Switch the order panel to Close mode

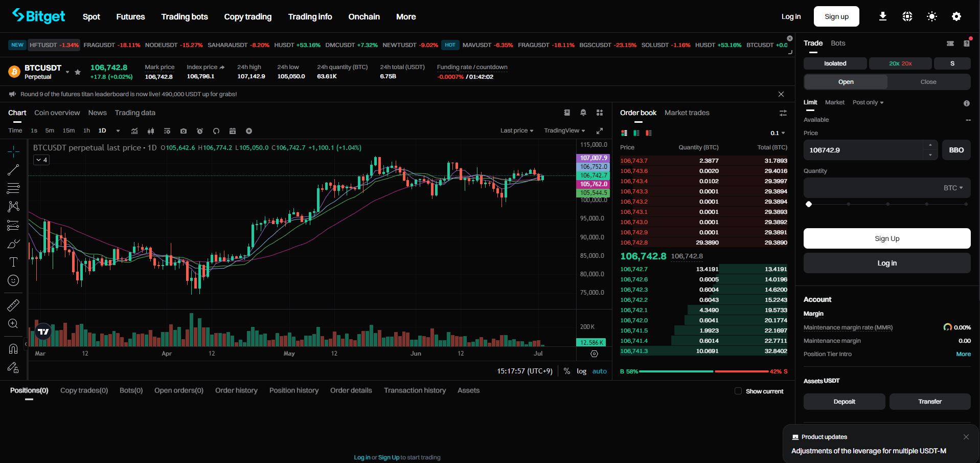coord(928,82)
